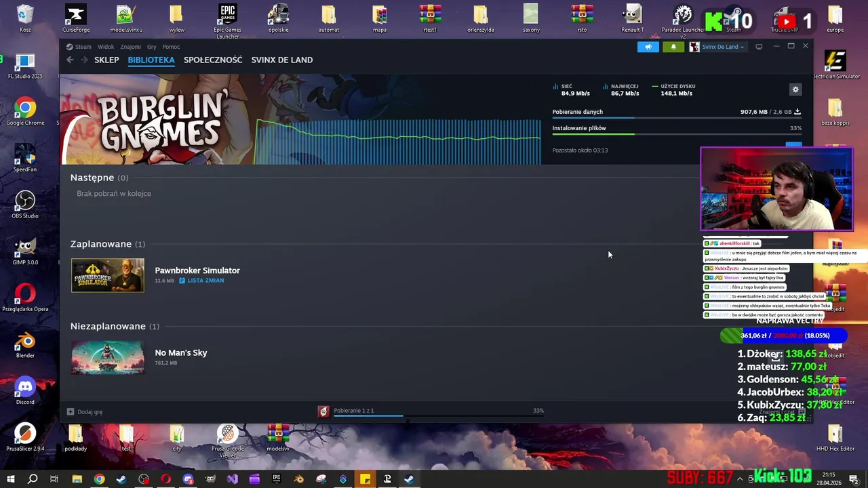Viewport: 868px width, 488px height.
Task: Open the Steam menu
Action: coord(83,47)
